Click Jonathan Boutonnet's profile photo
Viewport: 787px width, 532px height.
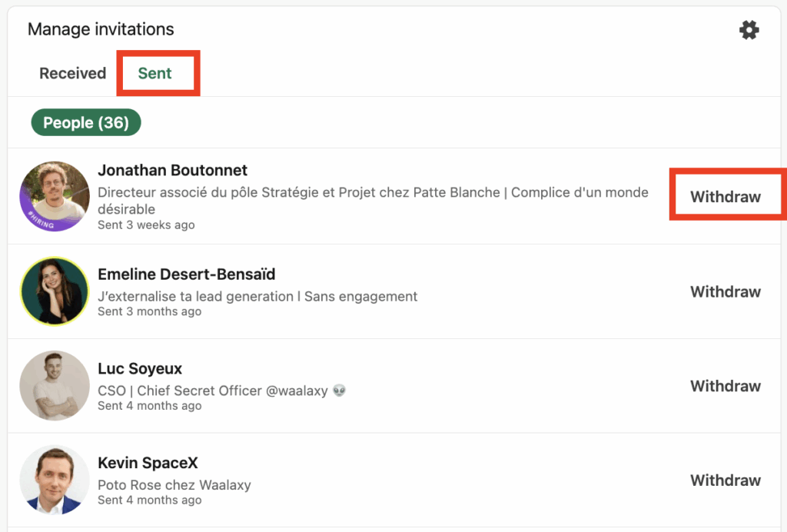(x=55, y=196)
